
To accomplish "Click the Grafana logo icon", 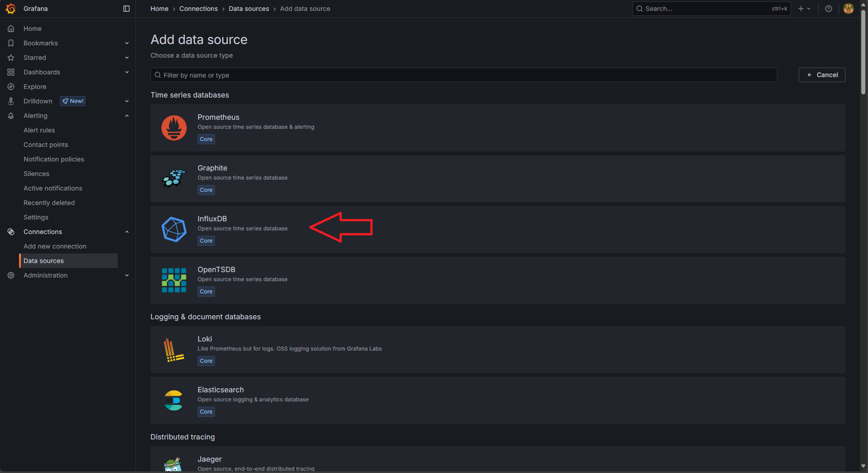I will click(10, 9).
